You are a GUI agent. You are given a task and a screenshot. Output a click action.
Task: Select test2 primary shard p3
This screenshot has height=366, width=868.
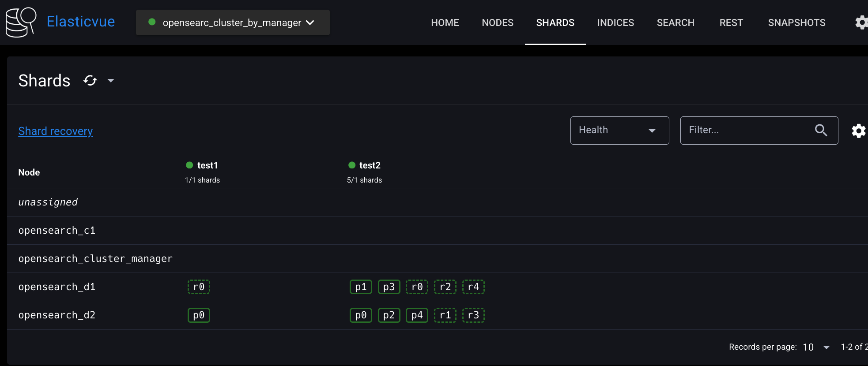[389, 287]
